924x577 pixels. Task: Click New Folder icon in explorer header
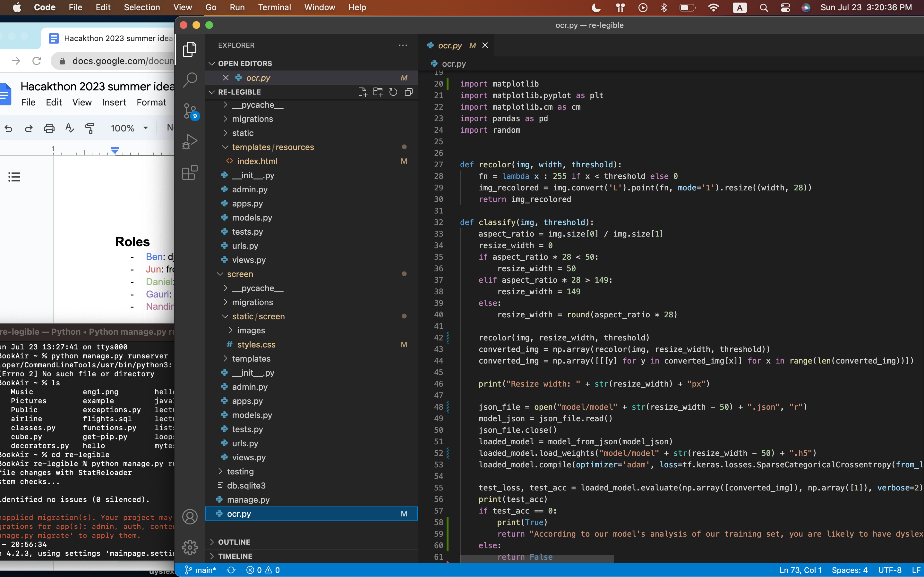[378, 92]
